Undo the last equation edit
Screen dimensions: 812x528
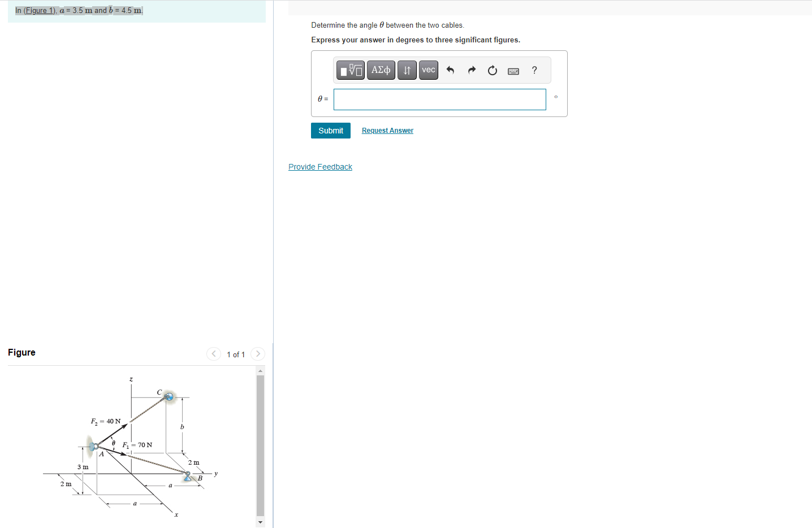(x=450, y=70)
